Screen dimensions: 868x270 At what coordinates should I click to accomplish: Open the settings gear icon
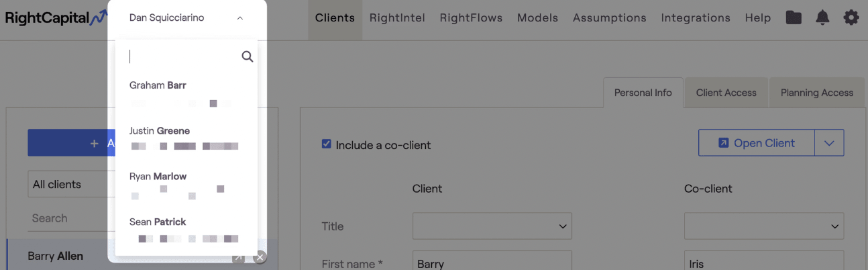click(851, 18)
